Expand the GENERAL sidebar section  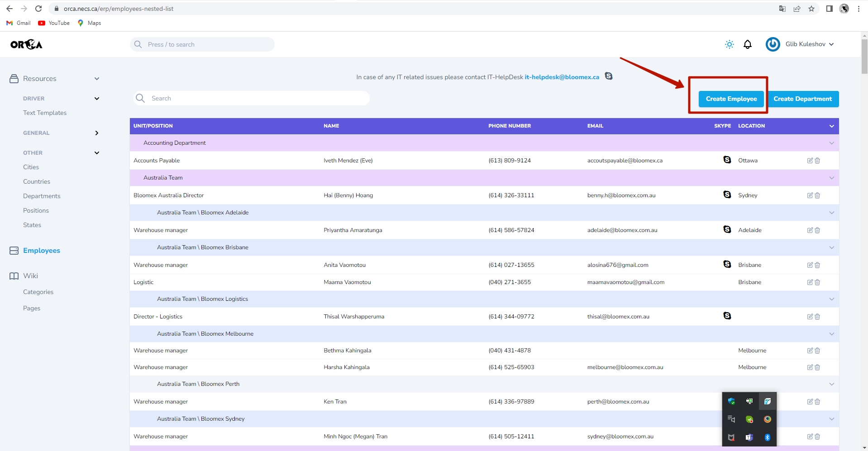pos(96,133)
